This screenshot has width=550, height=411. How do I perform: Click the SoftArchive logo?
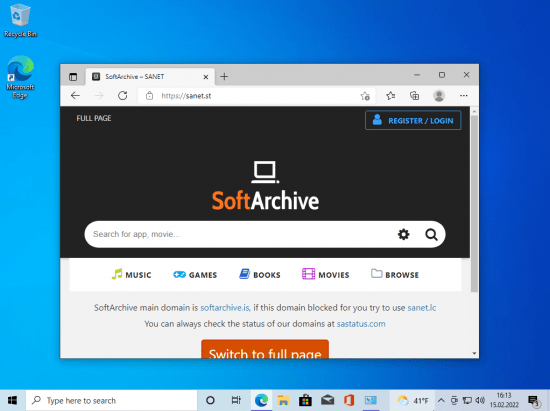click(x=265, y=186)
